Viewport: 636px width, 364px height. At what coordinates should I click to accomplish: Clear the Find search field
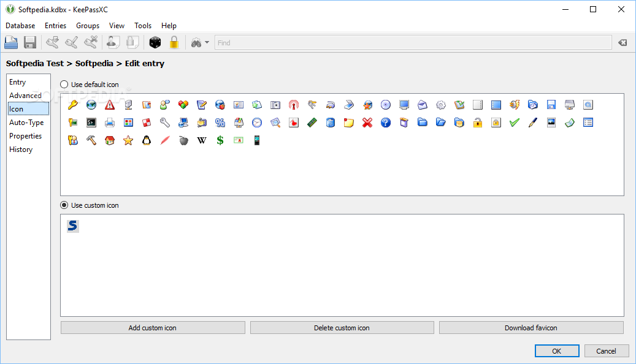(623, 42)
